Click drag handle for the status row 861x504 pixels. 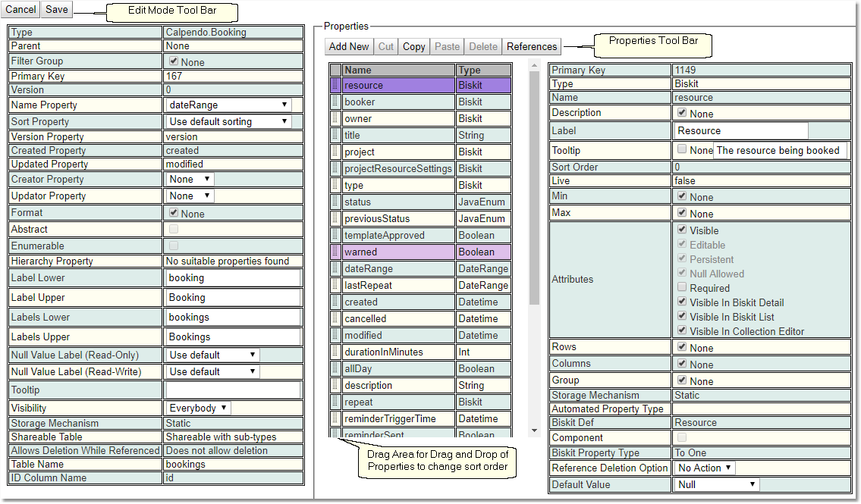point(335,202)
